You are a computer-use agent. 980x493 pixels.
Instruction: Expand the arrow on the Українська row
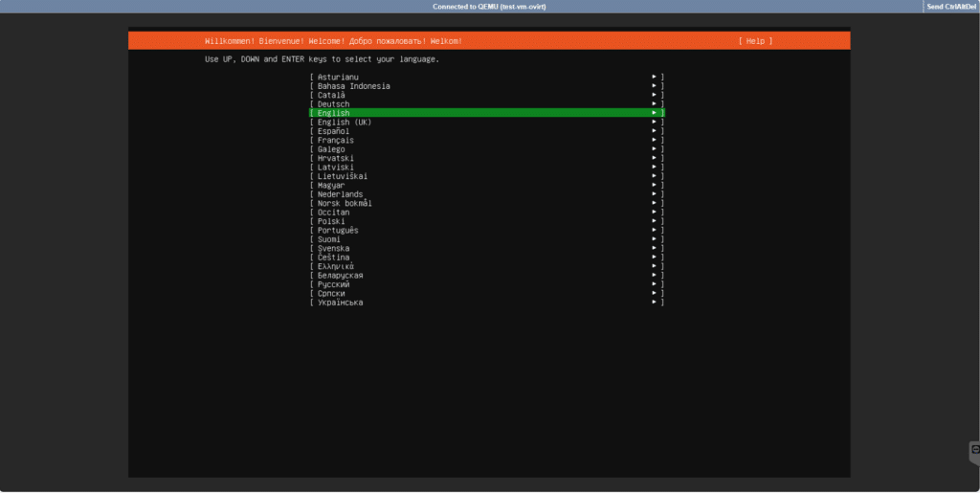tap(655, 303)
